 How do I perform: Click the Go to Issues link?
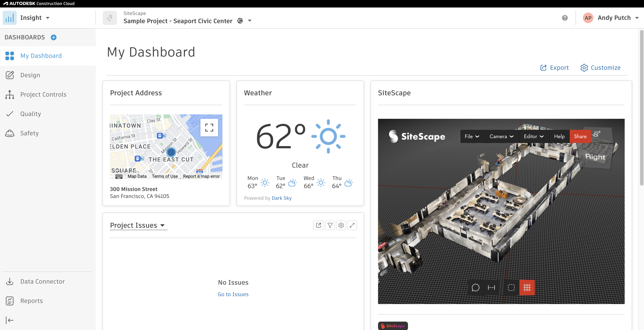233,294
